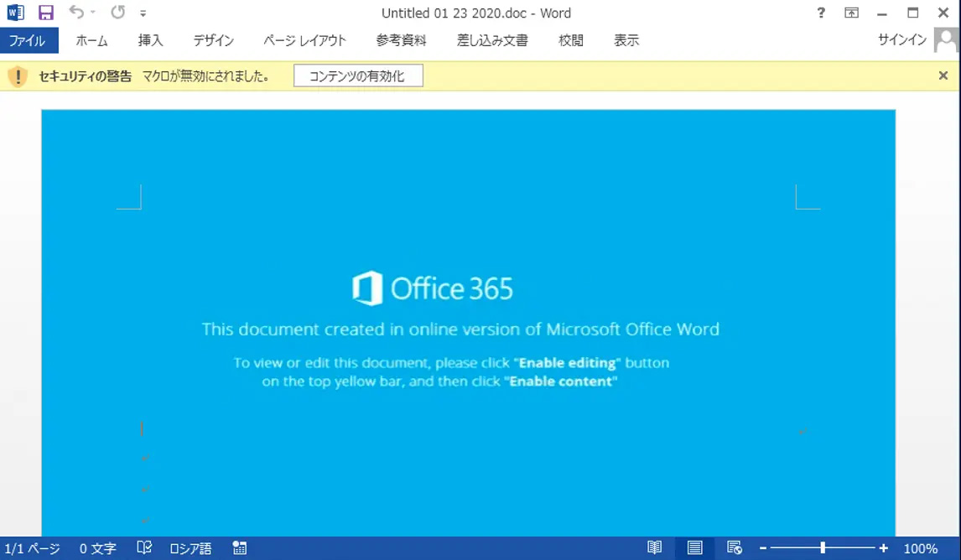The image size is (961, 560).
Task: Select Print Layout view icon
Action: [694, 547]
